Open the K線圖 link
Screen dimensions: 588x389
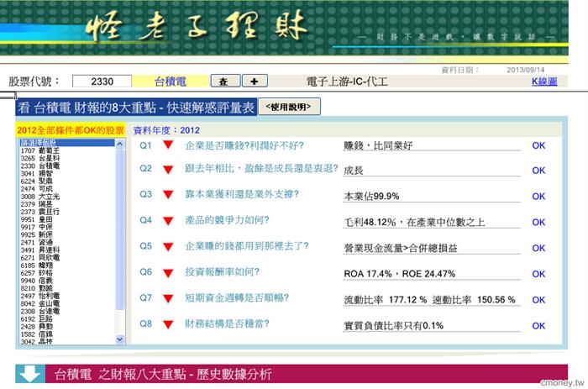(544, 81)
